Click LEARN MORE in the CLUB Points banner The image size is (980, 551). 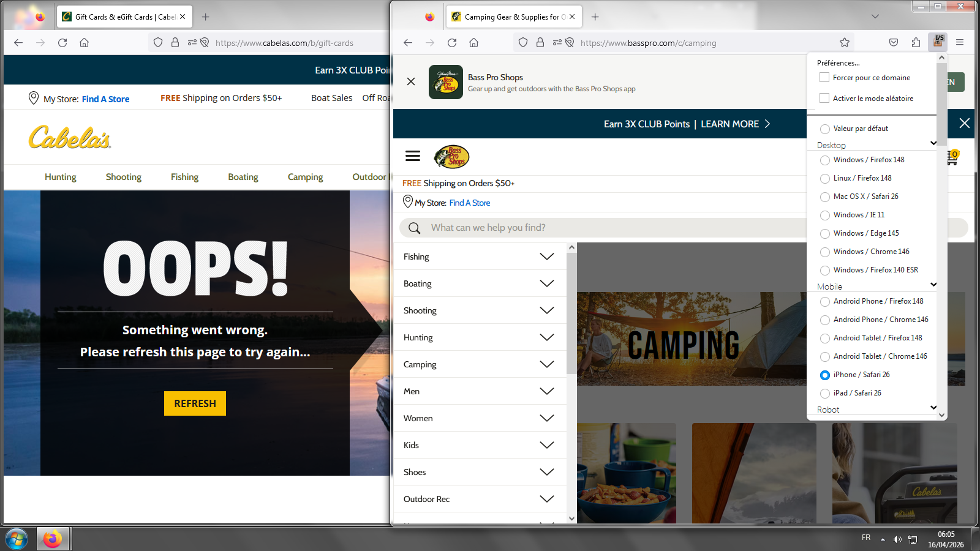click(x=735, y=124)
